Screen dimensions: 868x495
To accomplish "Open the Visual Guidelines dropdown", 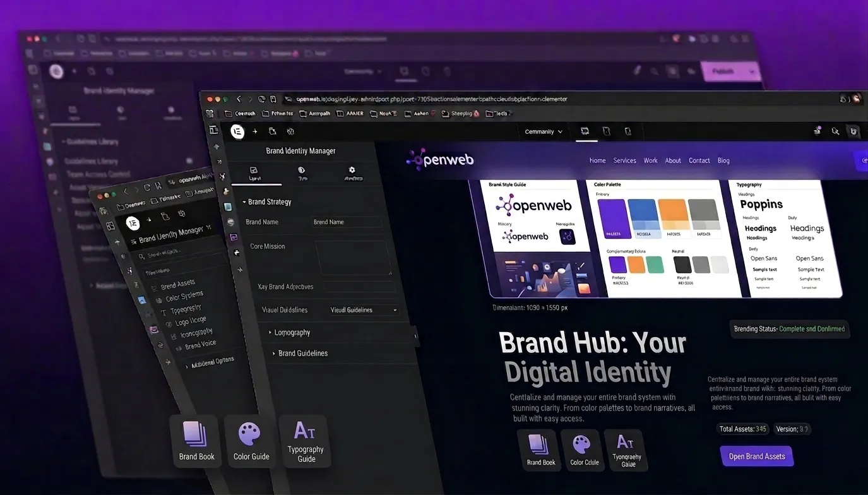I will pyautogui.click(x=364, y=310).
